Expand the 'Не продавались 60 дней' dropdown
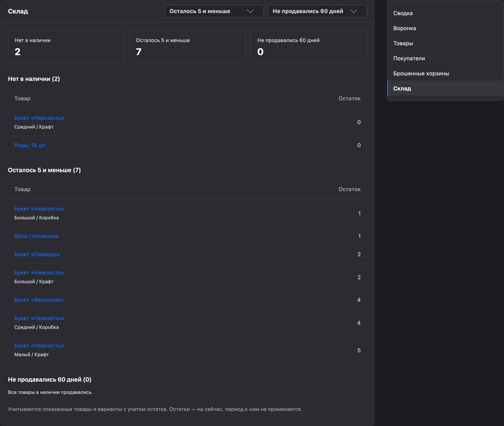 tap(317, 11)
